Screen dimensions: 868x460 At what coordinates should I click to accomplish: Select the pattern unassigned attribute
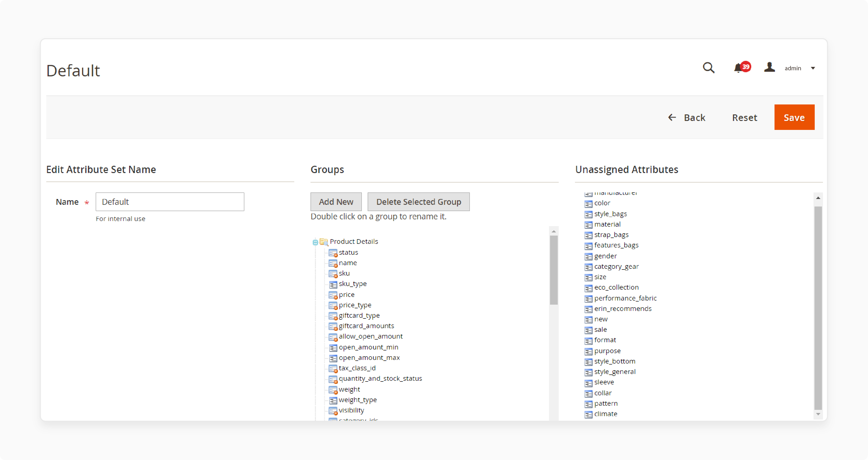(x=606, y=403)
